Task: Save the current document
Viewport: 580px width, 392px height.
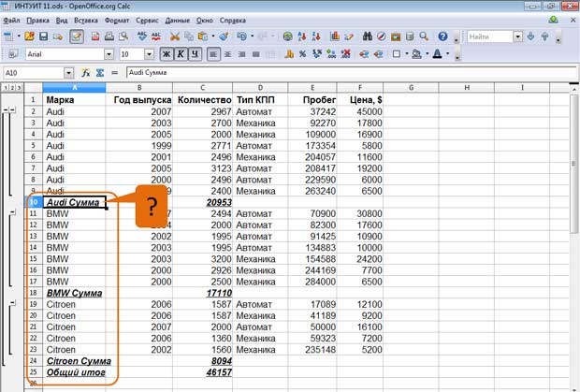Action: tap(43, 36)
